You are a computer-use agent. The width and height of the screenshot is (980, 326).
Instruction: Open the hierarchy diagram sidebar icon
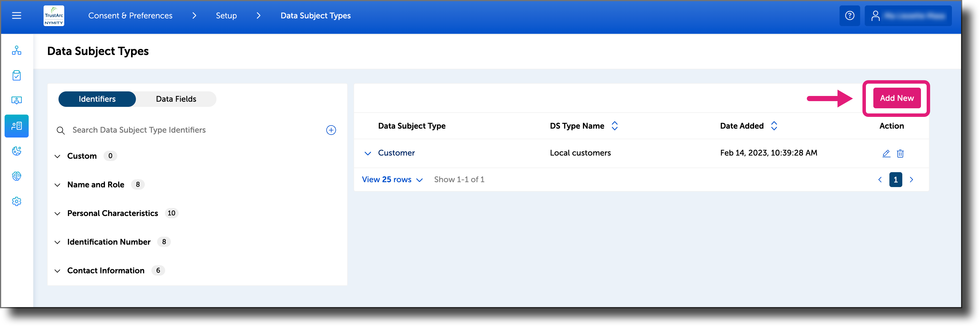(16, 50)
